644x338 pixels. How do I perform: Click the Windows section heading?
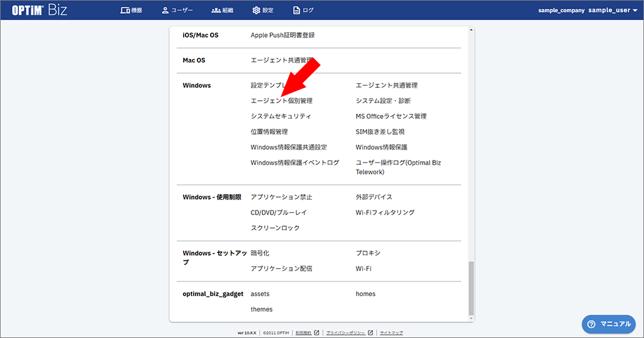pyautogui.click(x=197, y=86)
